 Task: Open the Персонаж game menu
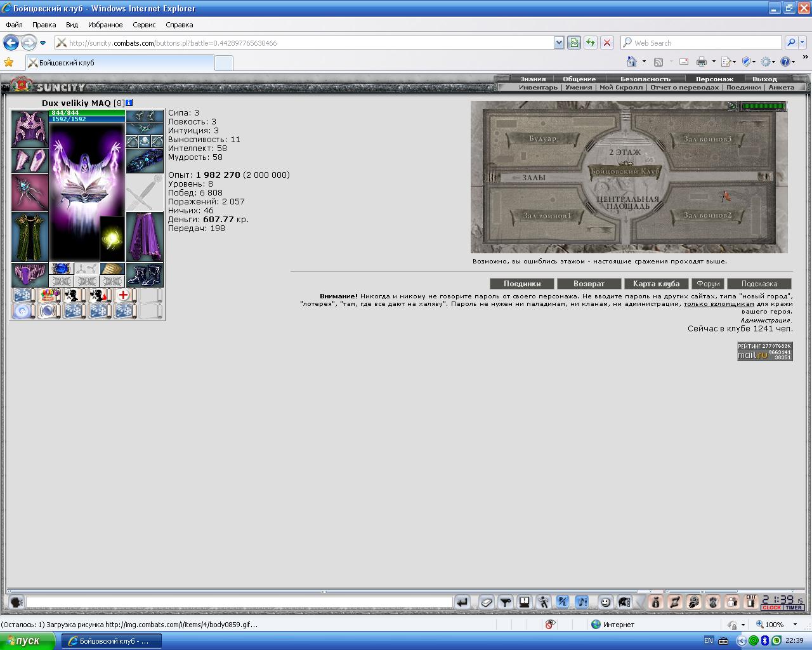point(714,79)
